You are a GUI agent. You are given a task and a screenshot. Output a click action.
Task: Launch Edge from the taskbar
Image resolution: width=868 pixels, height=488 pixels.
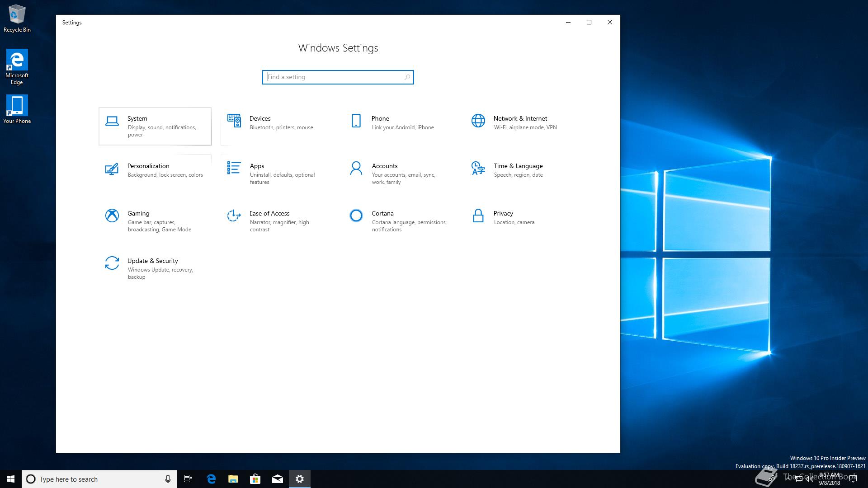(x=211, y=479)
